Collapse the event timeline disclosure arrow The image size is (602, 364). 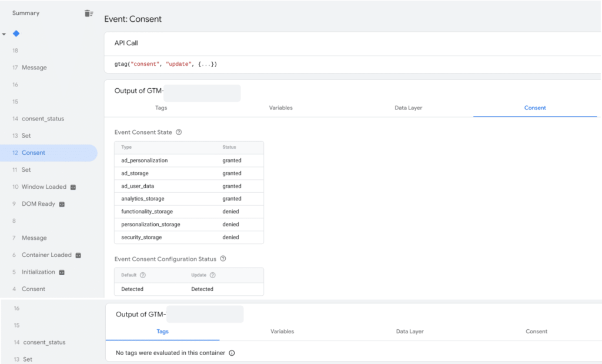point(4,34)
